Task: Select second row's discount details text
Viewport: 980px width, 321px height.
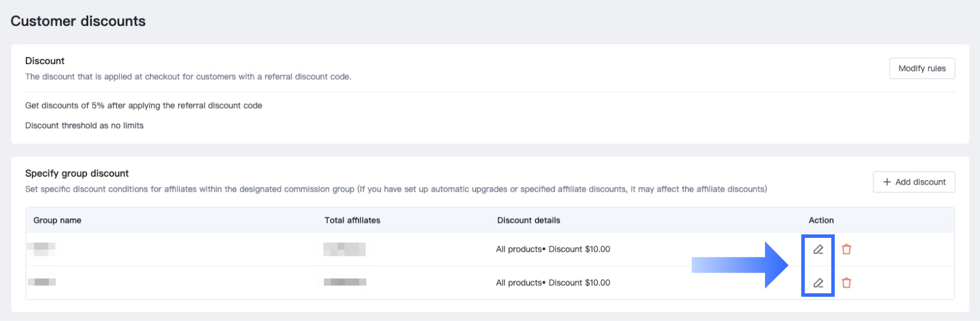Action: pos(553,283)
